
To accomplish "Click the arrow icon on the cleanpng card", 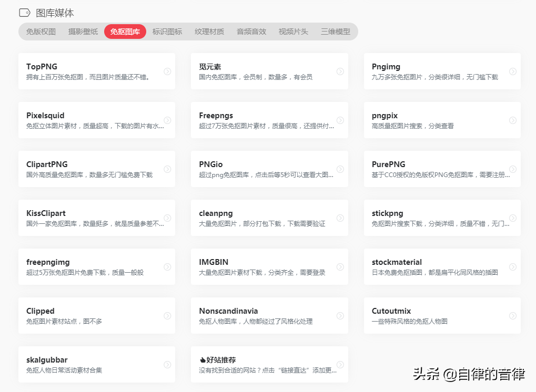I will [340, 218].
